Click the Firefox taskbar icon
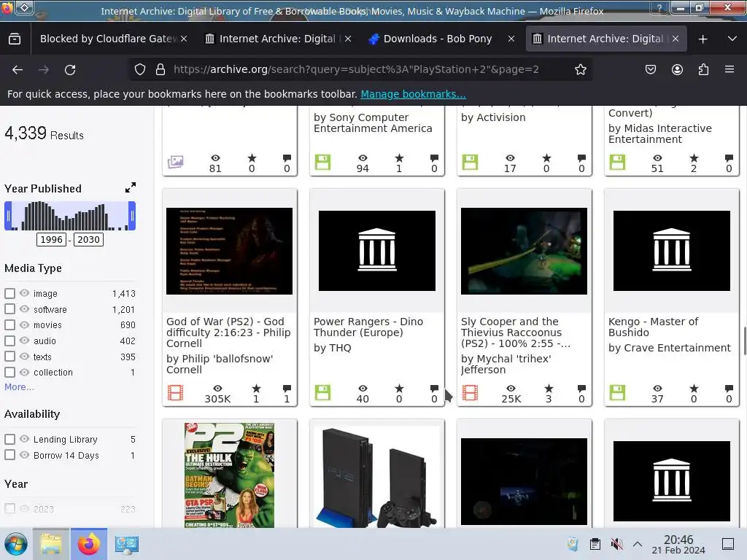This screenshot has width=747, height=560. tap(88, 544)
